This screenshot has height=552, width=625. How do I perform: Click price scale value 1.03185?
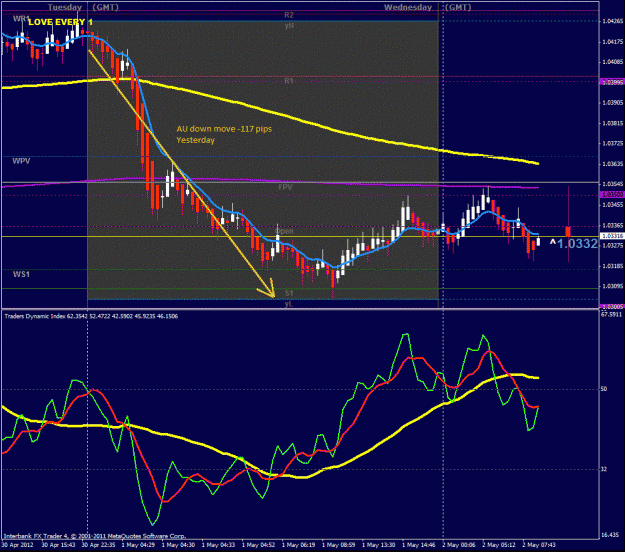coord(612,266)
